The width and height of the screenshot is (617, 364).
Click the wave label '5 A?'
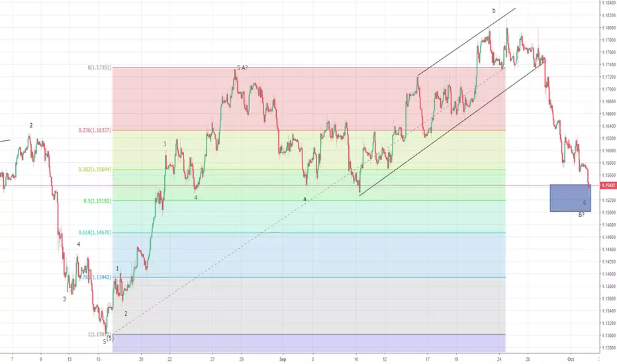[x=242, y=68]
